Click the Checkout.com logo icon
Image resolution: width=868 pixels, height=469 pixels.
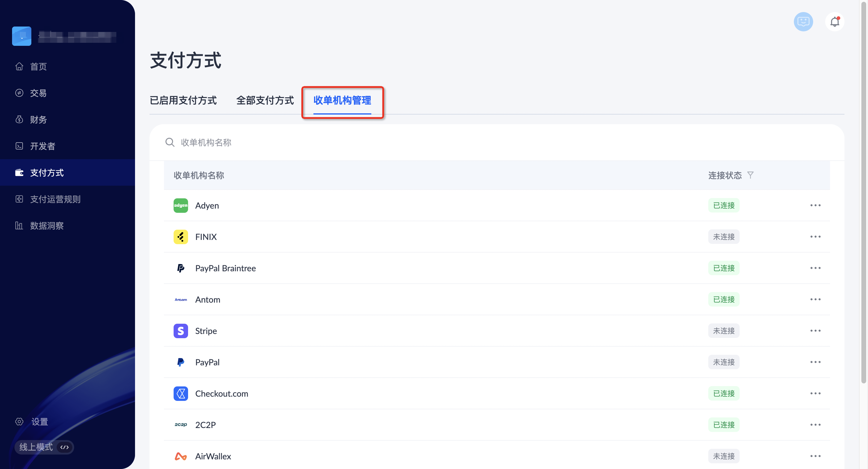click(x=181, y=394)
